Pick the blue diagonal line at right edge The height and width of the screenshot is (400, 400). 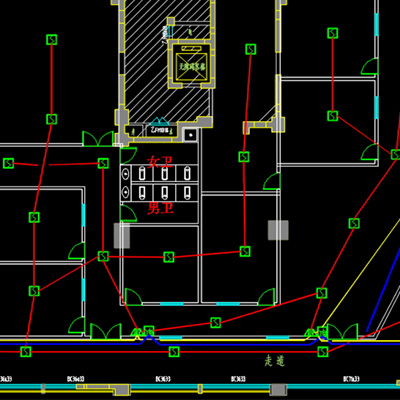[x=383, y=290]
